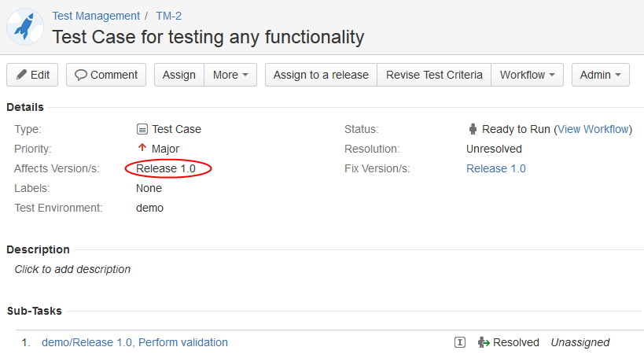Screen dimensions: 644x358
Task: Click to add description field
Action: click(72, 269)
